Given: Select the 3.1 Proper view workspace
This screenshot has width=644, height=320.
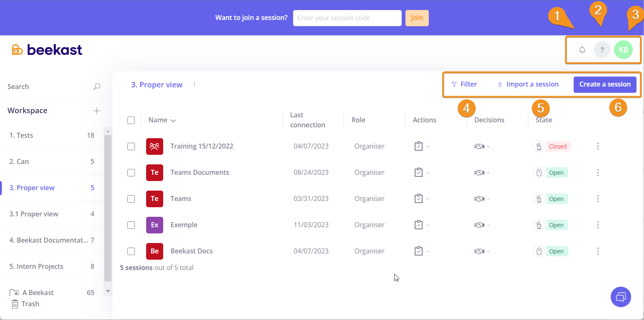Looking at the screenshot, I should [x=52, y=214].
